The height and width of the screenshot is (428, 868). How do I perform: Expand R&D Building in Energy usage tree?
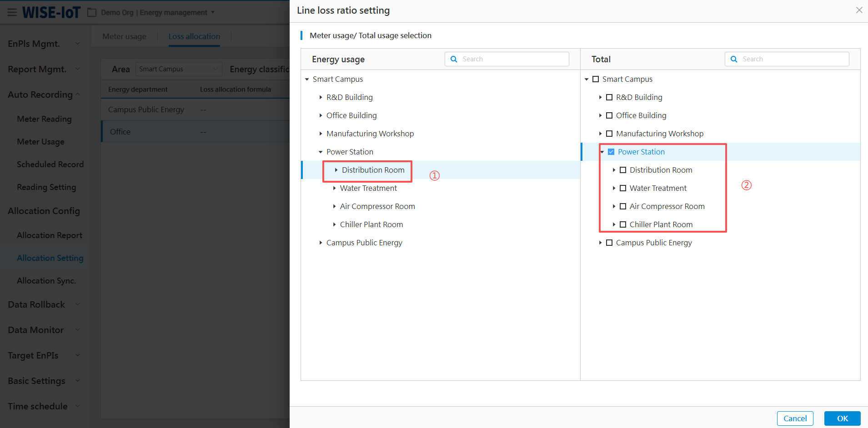[x=321, y=97]
